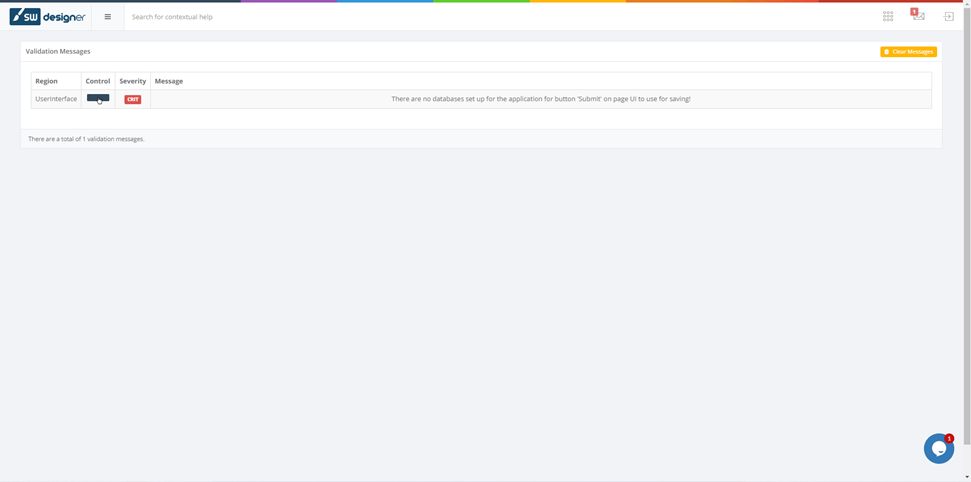The image size is (971, 482).
Task: Toggle the hamburger sidebar menu
Action: click(x=108, y=17)
